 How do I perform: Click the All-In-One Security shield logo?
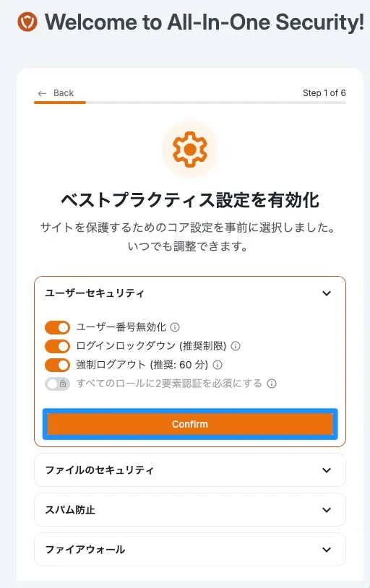pyautogui.click(x=27, y=22)
